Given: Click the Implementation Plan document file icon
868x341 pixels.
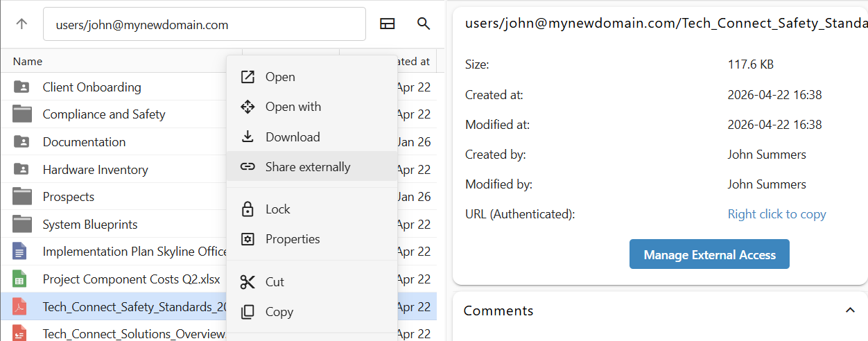Looking at the screenshot, I should 20,252.
